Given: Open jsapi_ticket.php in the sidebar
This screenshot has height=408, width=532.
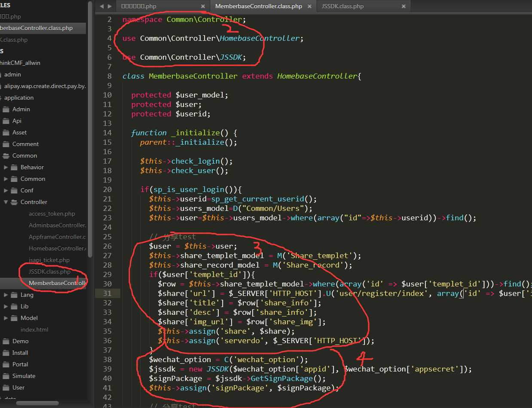Looking at the screenshot, I should [49, 260].
